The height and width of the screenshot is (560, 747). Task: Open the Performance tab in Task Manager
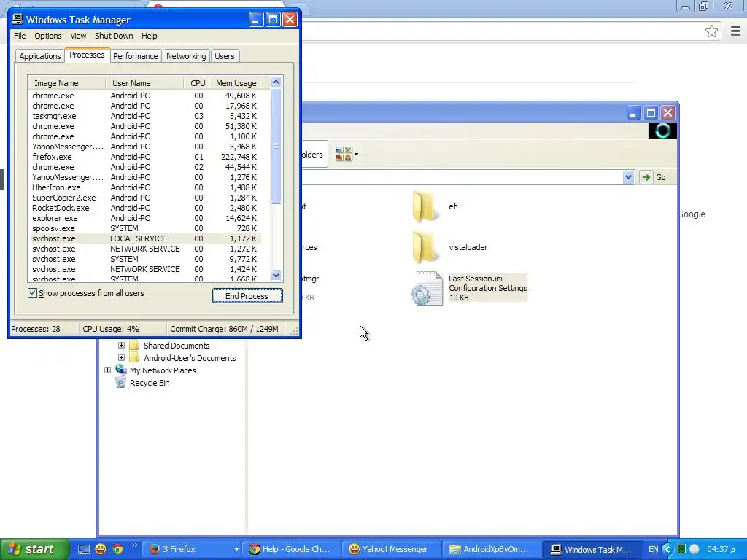click(135, 56)
